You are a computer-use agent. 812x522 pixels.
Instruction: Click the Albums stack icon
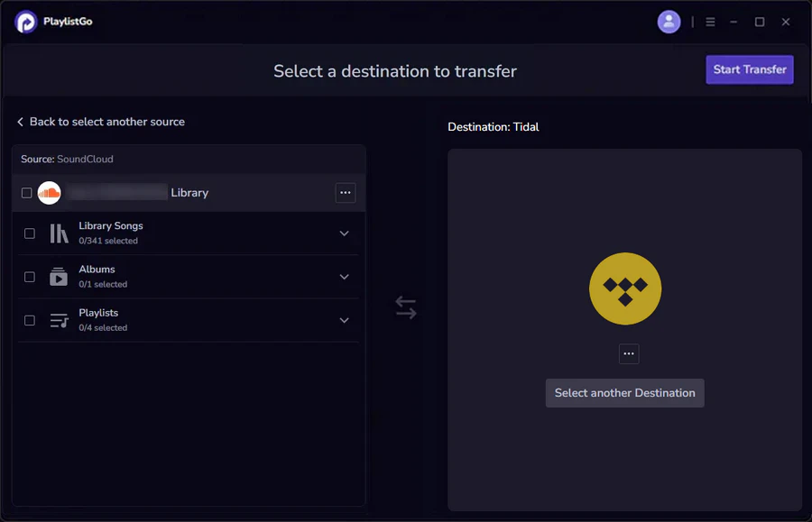tap(59, 277)
